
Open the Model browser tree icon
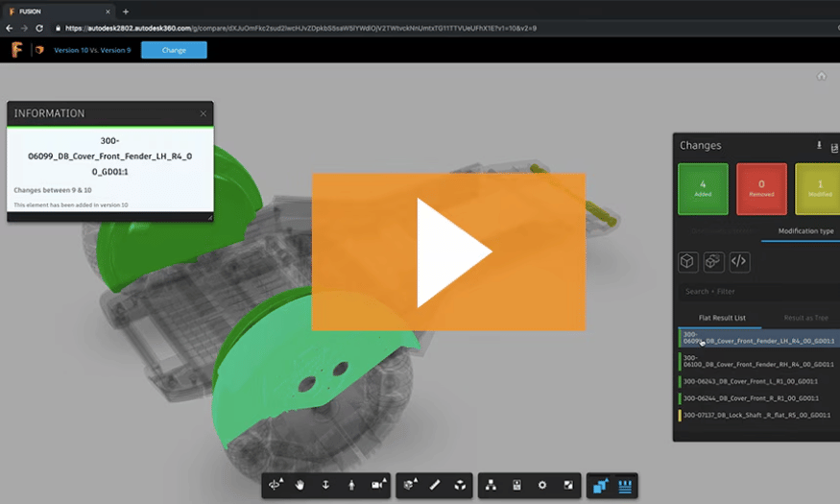pos(491,485)
